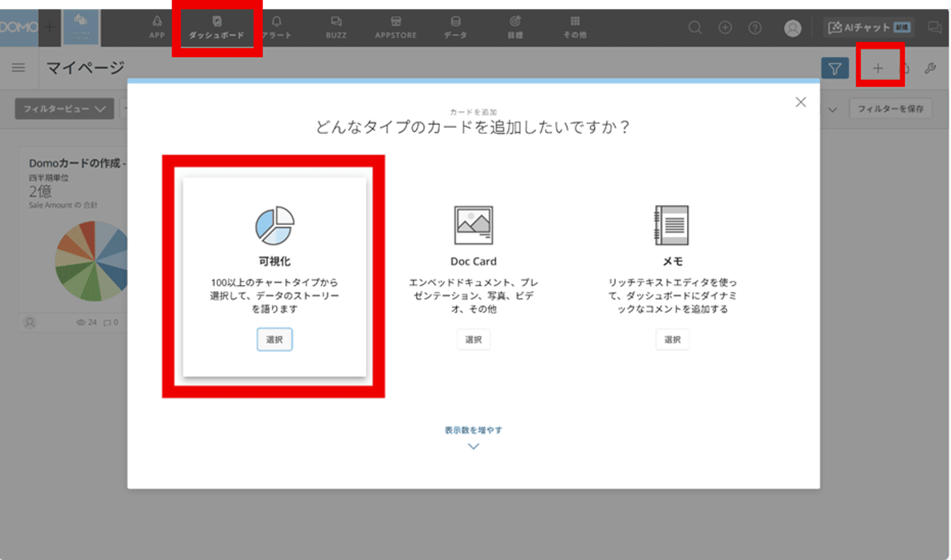The image size is (951, 560).
Task: Click the circled plus icon in header
Action: pos(725,27)
